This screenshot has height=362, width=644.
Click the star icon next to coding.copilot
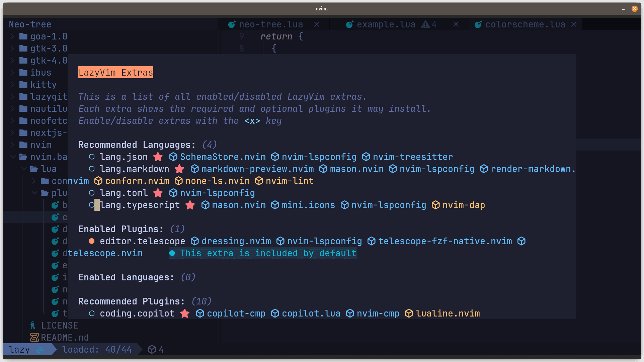click(185, 313)
